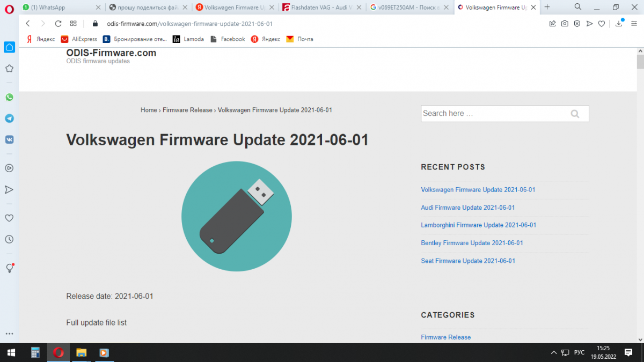Open the Windows Start menu

pos(11,352)
